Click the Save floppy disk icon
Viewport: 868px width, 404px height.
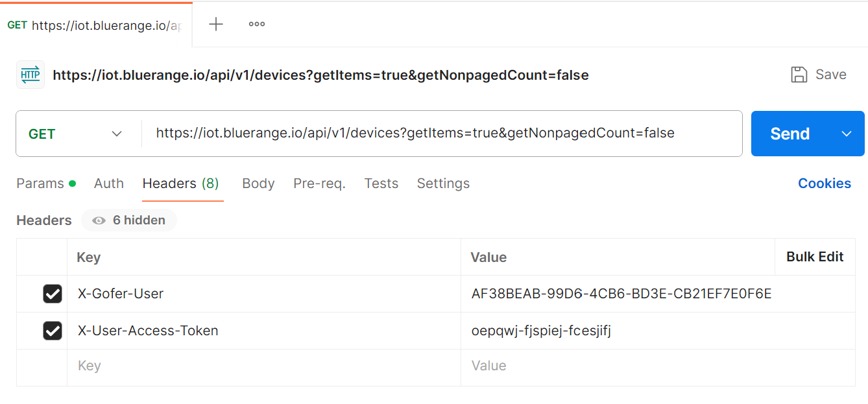tap(799, 75)
